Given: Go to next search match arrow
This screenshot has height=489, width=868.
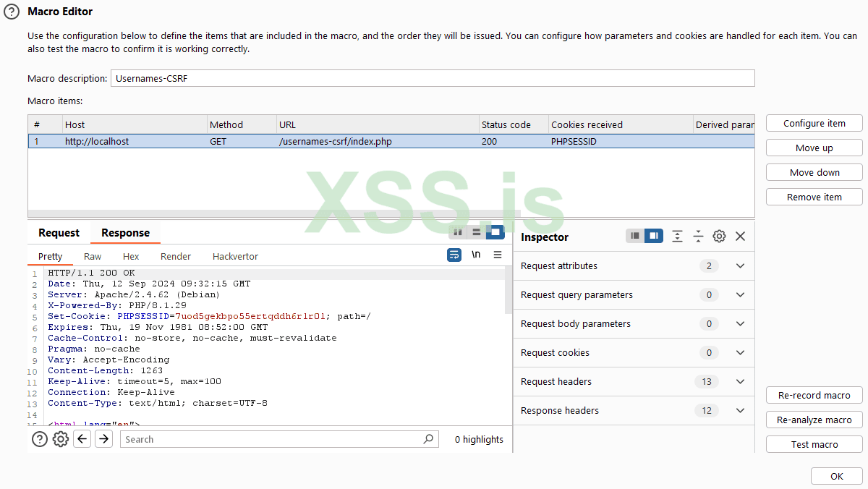Looking at the screenshot, I should [104, 438].
